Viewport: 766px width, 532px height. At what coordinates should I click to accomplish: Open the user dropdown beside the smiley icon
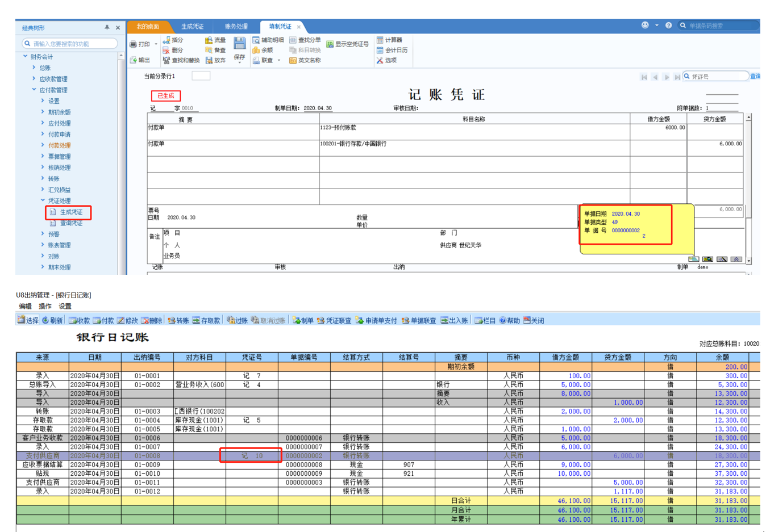coord(657,25)
